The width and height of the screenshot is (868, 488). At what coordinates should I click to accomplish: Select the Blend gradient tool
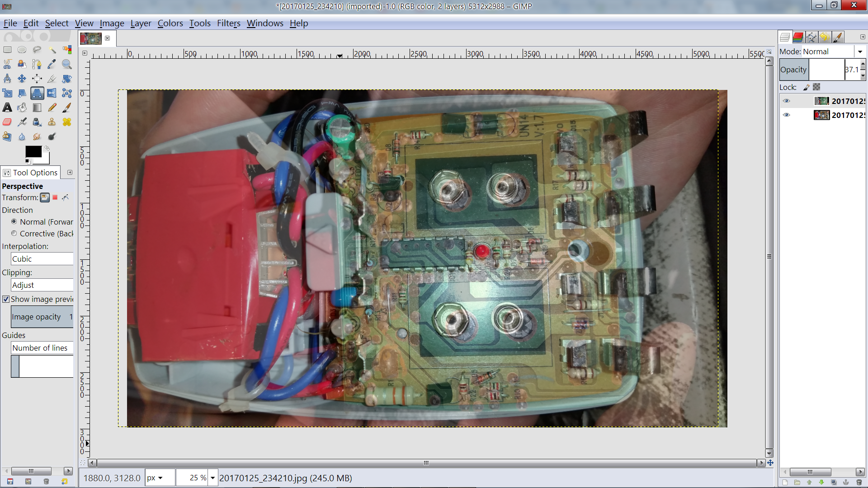point(37,108)
